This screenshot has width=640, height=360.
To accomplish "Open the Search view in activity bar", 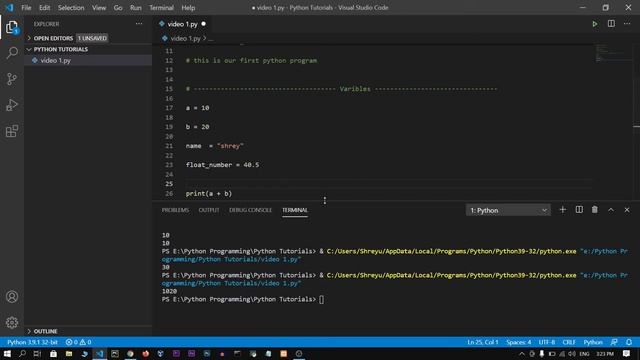I will pos(12,53).
